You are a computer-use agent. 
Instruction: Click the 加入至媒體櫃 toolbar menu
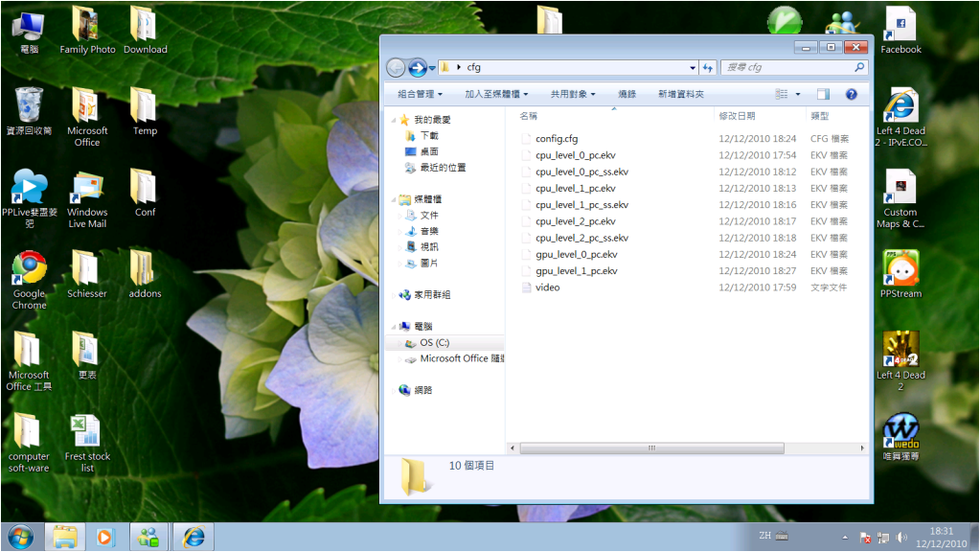pos(496,94)
